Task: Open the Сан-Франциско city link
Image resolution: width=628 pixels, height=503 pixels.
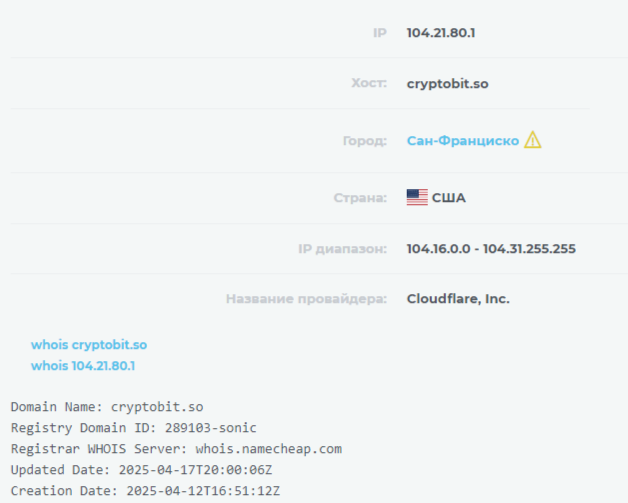Action: coord(463,141)
